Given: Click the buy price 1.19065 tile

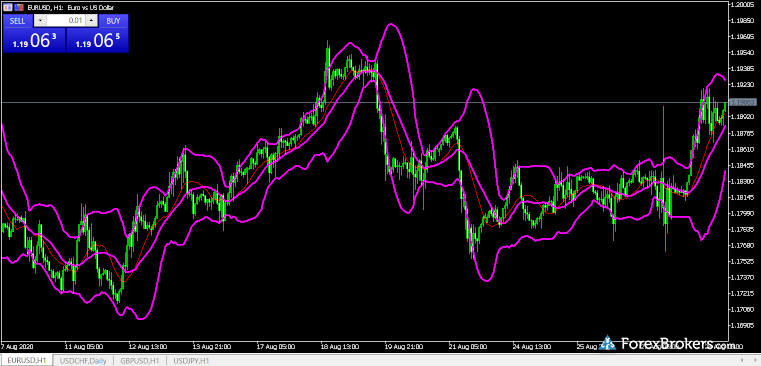Looking at the screenshot, I should pyautogui.click(x=97, y=40).
